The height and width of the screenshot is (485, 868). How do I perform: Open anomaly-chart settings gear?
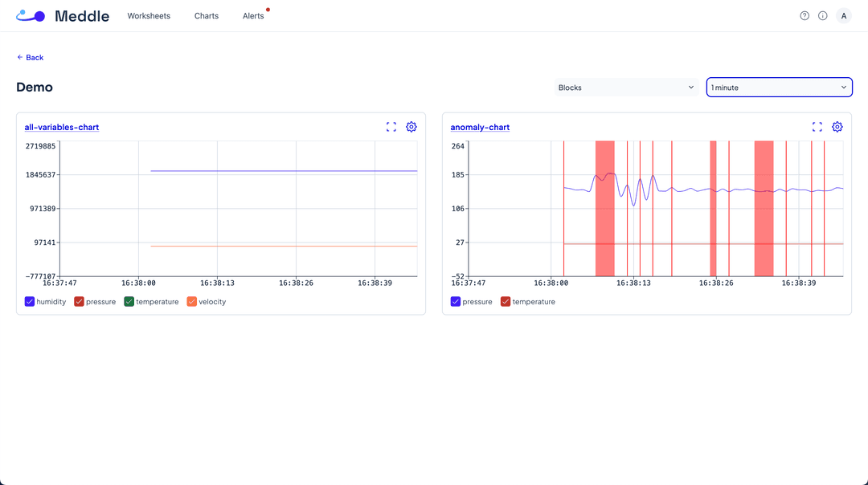[837, 127]
